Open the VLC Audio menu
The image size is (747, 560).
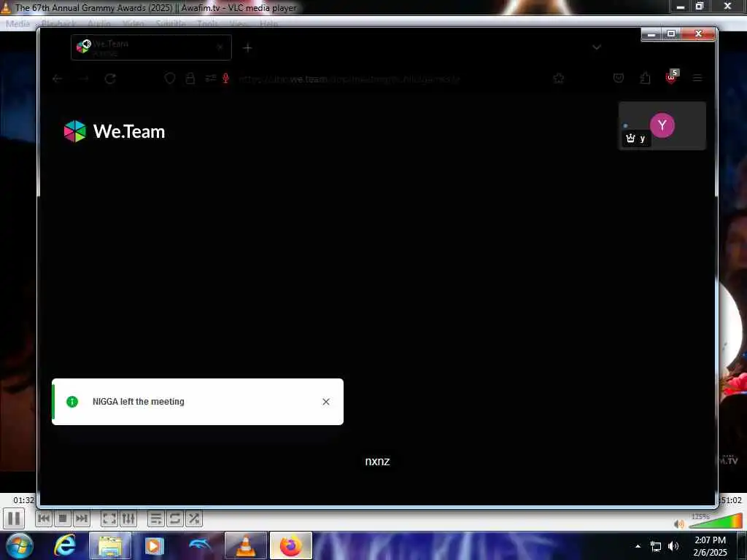[99, 23]
